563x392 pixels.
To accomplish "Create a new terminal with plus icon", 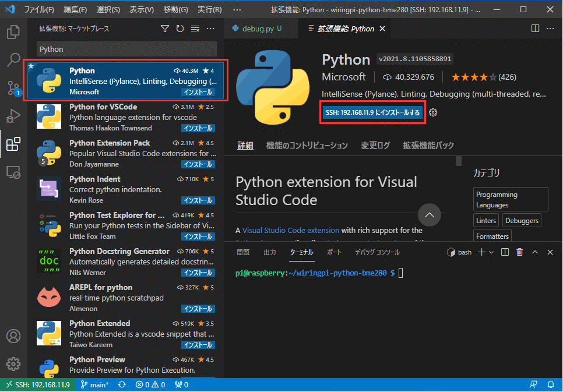I will pyautogui.click(x=481, y=252).
